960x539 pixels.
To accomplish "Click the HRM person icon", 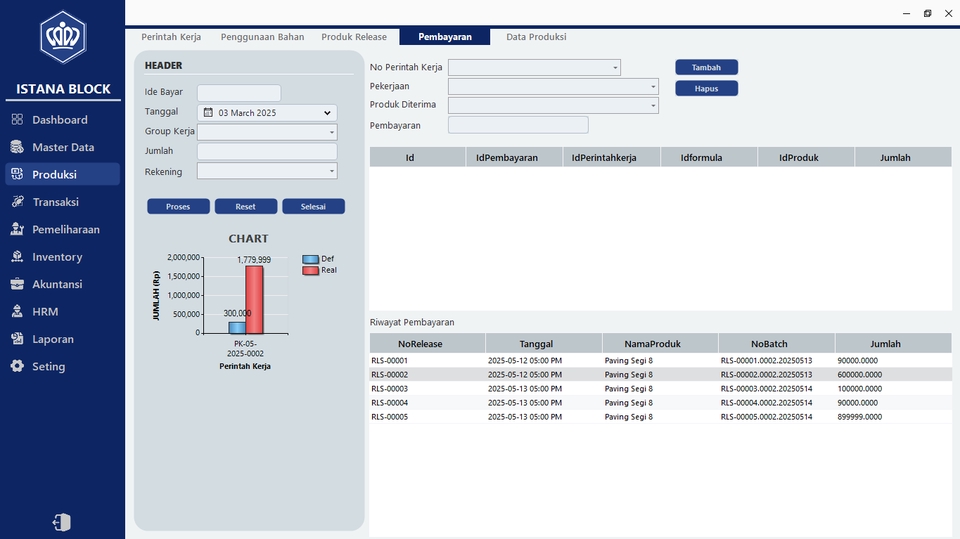I will pos(17,311).
